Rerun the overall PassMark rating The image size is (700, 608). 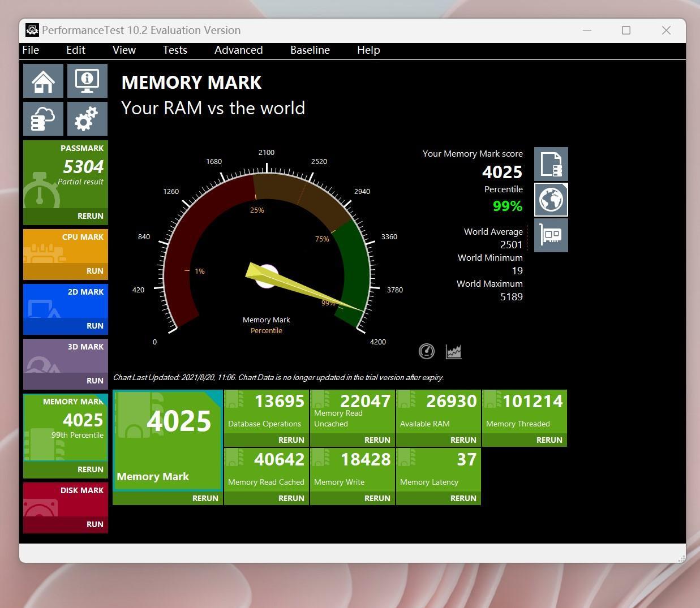(x=90, y=216)
